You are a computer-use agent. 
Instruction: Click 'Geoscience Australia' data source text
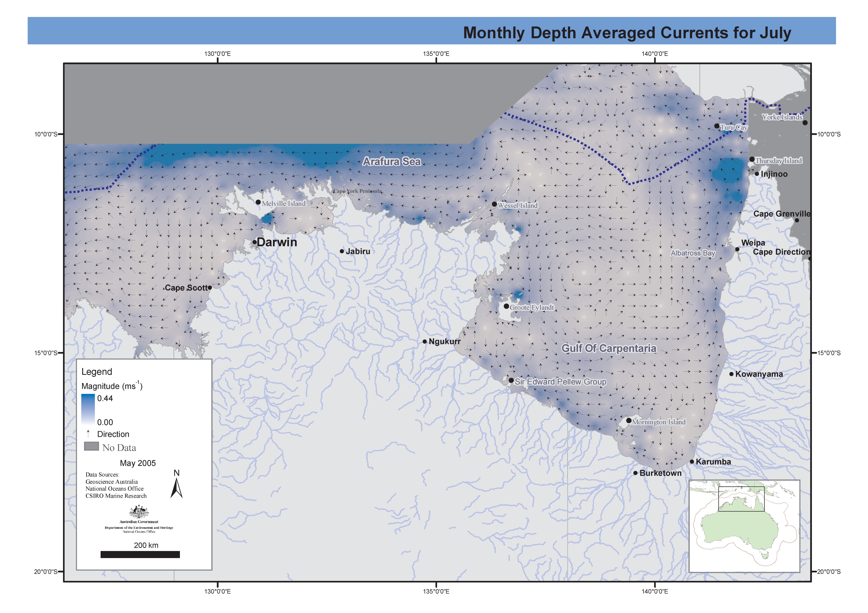coord(112,482)
